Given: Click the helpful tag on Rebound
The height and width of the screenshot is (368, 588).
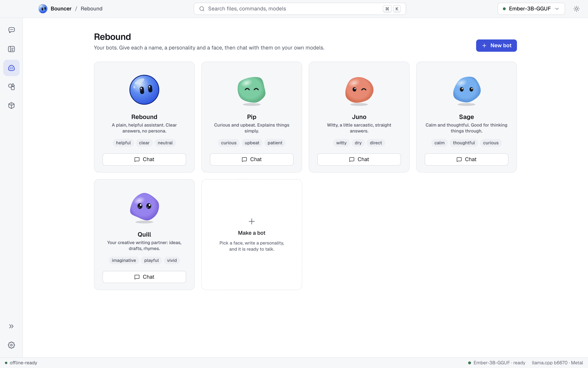Looking at the screenshot, I should pos(123,143).
